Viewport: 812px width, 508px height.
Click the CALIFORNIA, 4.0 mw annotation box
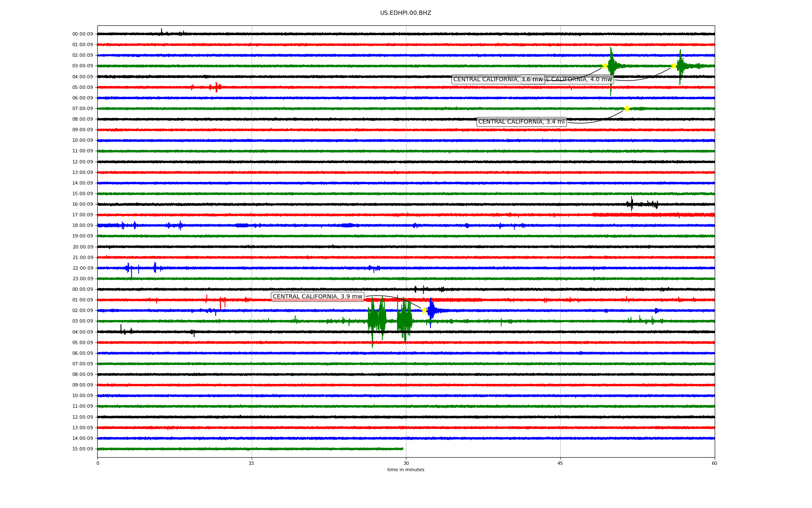(x=579, y=80)
